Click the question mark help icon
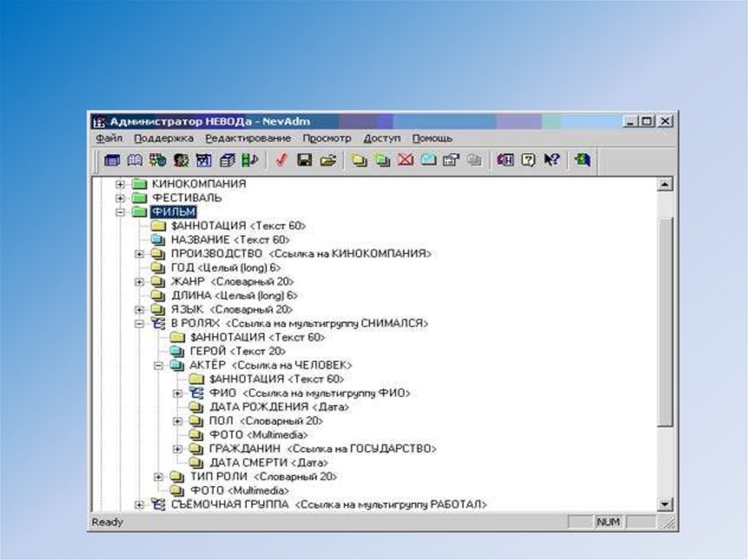 tap(528, 160)
